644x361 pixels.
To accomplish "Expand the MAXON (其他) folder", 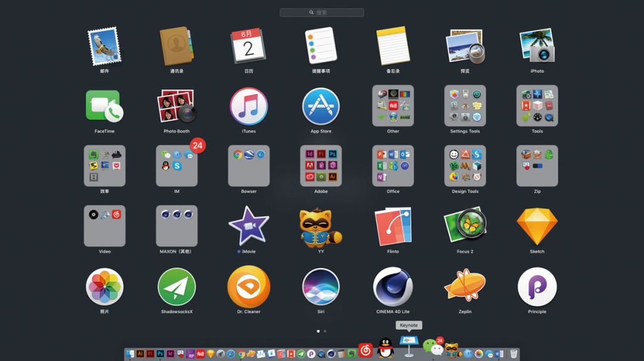I will pyautogui.click(x=177, y=226).
